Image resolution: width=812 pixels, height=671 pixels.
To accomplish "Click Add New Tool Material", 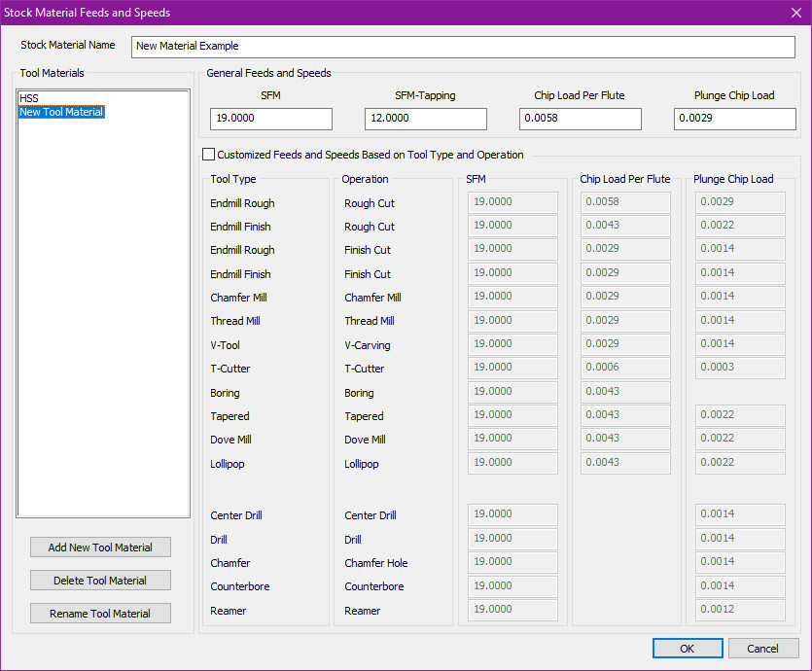I will (x=100, y=547).
